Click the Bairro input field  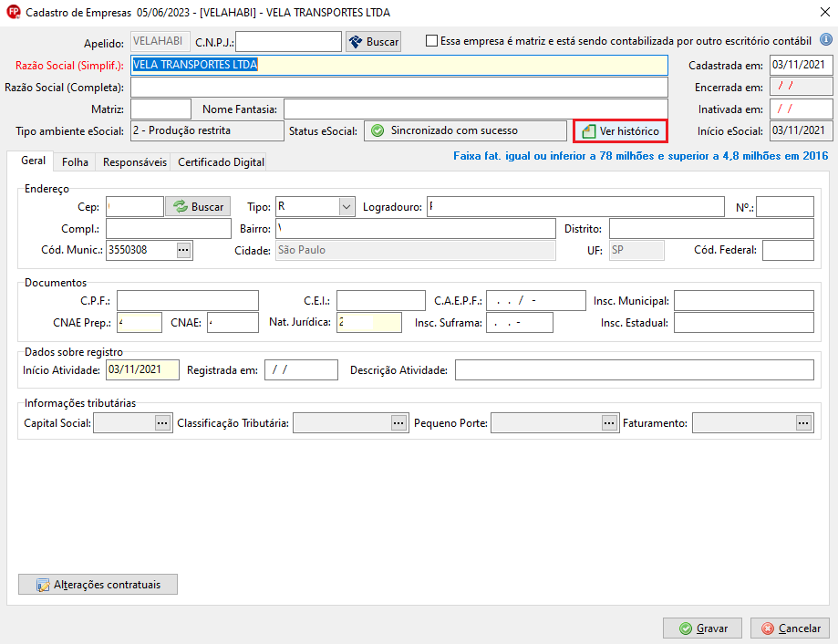tap(416, 228)
